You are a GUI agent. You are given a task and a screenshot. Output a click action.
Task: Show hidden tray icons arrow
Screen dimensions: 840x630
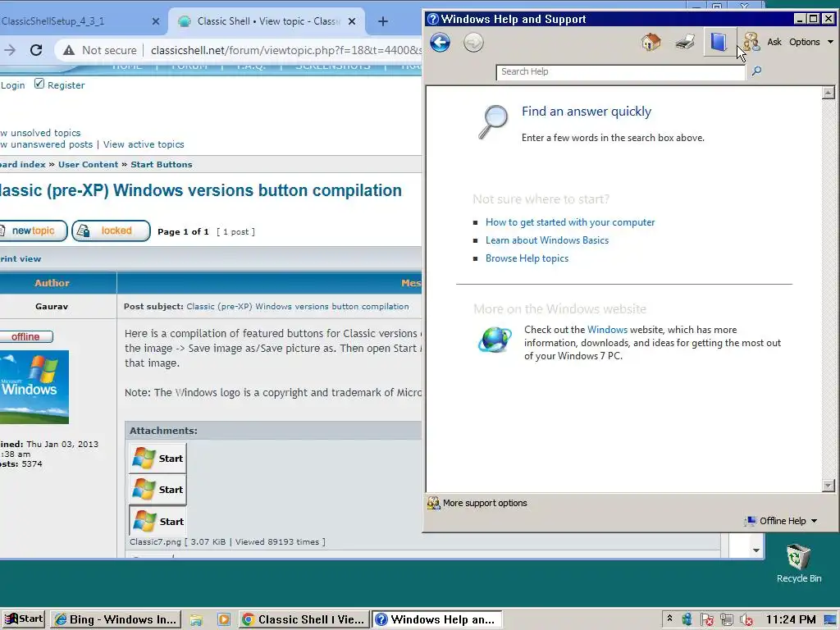coord(669,619)
